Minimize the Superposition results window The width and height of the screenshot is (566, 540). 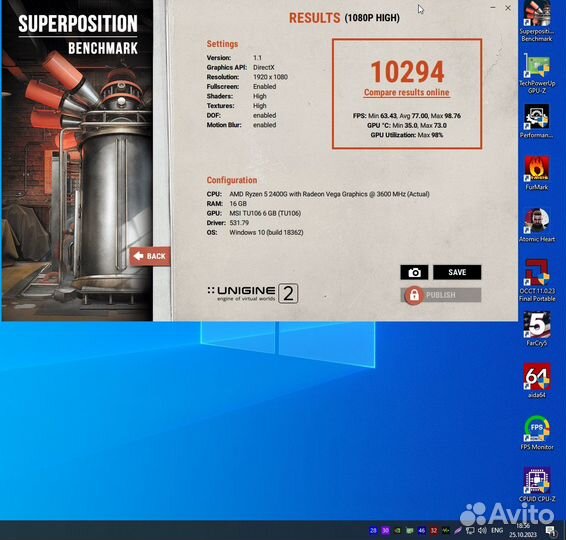[493, 8]
